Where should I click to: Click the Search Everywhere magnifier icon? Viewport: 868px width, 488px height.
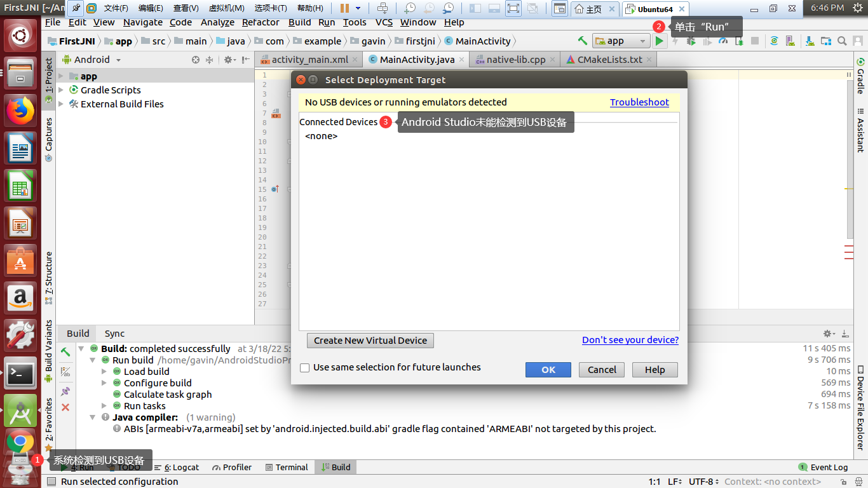(842, 41)
